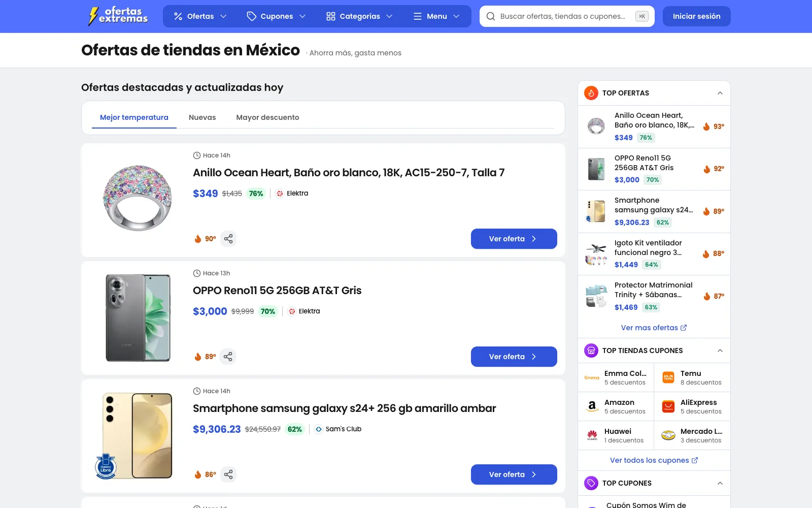The image size is (812, 508).
Task: Open the Ver mas ofertas link
Action: 654,328
